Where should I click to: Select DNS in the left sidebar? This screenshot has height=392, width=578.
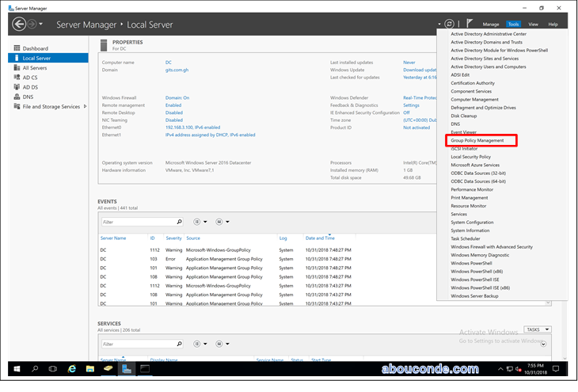[x=28, y=97]
